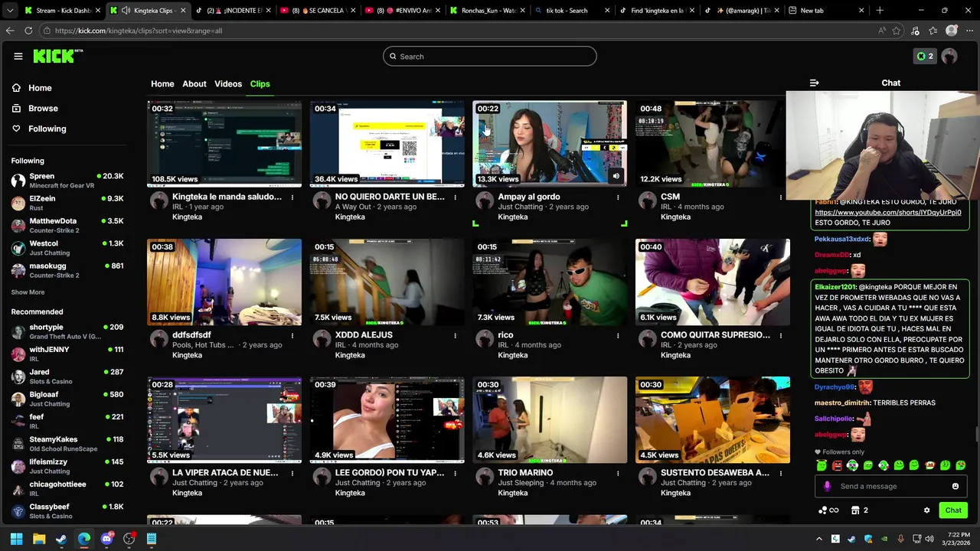Switch to channel Home tab
This screenshot has width=980, height=551.
[x=162, y=83]
